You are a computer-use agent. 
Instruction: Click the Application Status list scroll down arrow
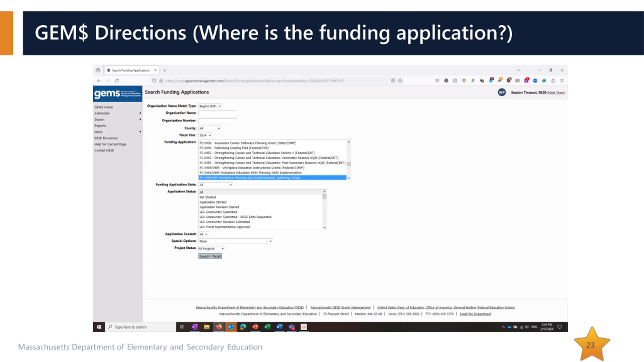point(324,228)
